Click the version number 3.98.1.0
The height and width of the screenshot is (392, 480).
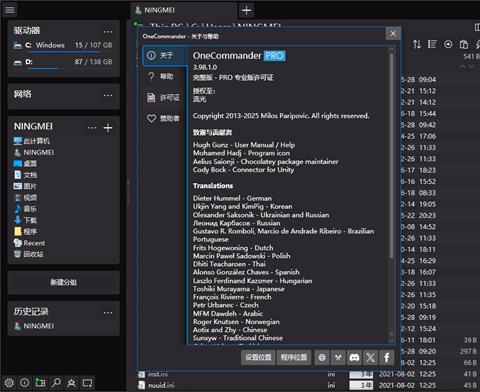pos(205,67)
